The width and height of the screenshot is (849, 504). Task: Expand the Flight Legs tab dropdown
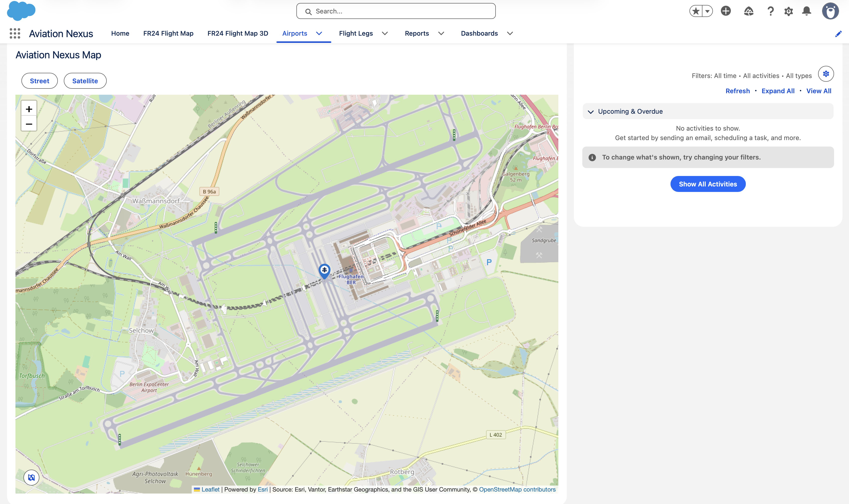coord(385,33)
